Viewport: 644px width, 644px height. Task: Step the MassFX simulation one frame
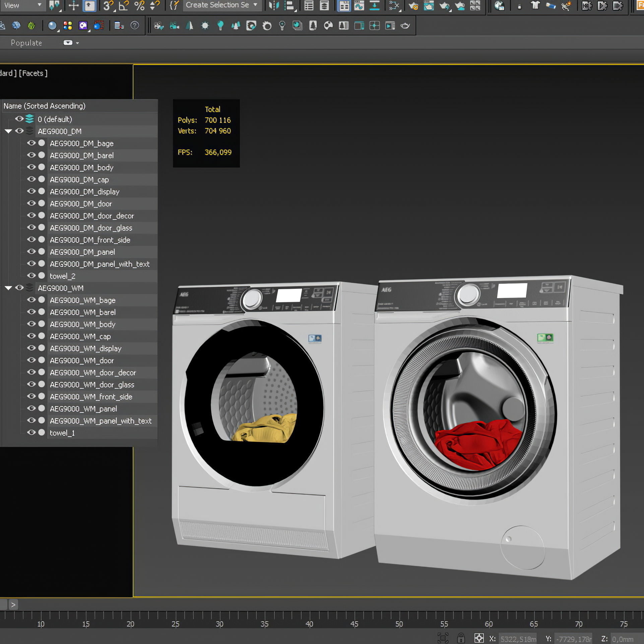click(618, 5)
